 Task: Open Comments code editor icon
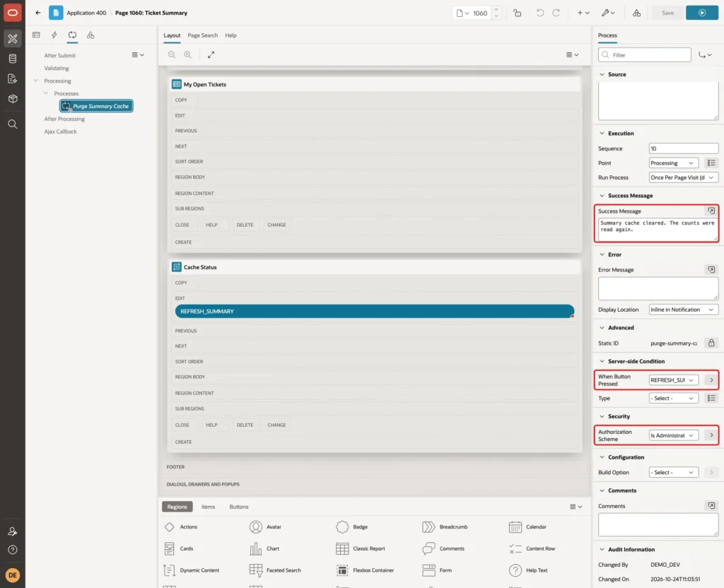click(x=711, y=506)
